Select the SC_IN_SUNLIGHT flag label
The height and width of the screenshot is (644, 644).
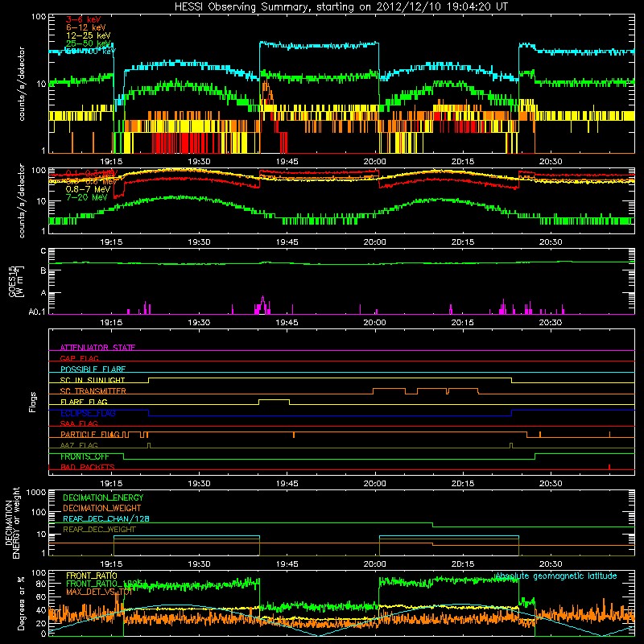tap(93, 380)
